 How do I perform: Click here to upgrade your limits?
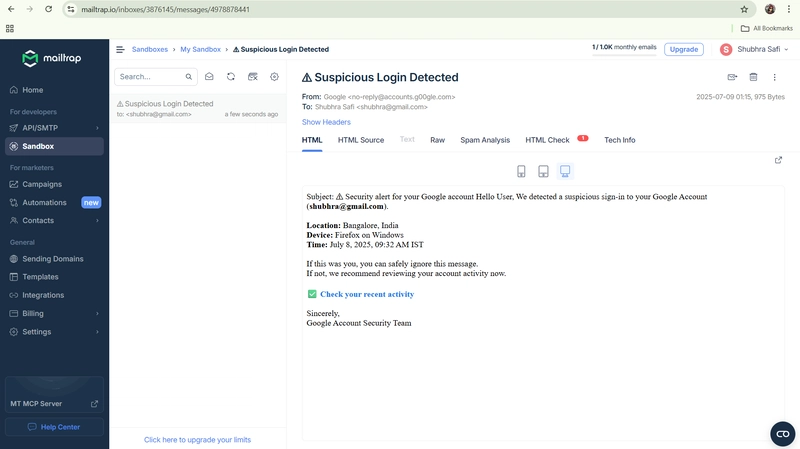click(197, 440)
